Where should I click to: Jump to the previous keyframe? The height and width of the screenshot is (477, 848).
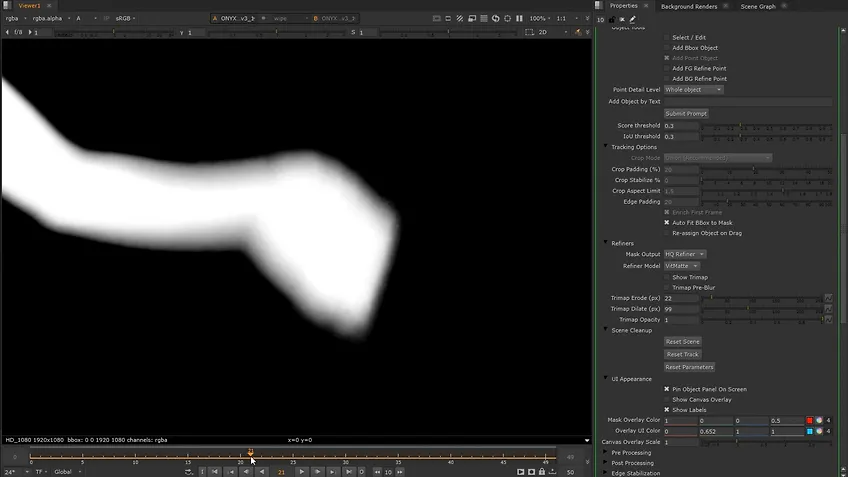(x=231, y=472)
